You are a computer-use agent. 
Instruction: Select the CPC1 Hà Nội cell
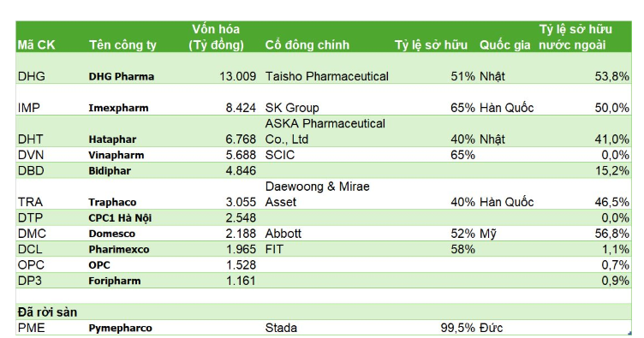point(120,218)
